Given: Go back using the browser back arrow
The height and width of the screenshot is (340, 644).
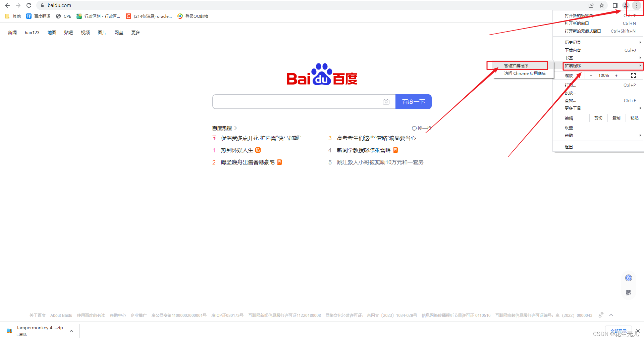Looking at the screenshot, I should click(7, 5).
